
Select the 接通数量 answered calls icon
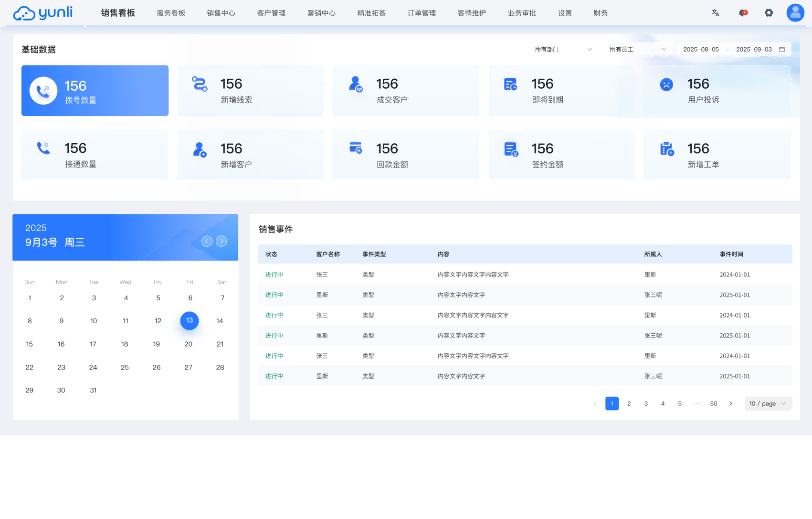(x=43, y=148)
